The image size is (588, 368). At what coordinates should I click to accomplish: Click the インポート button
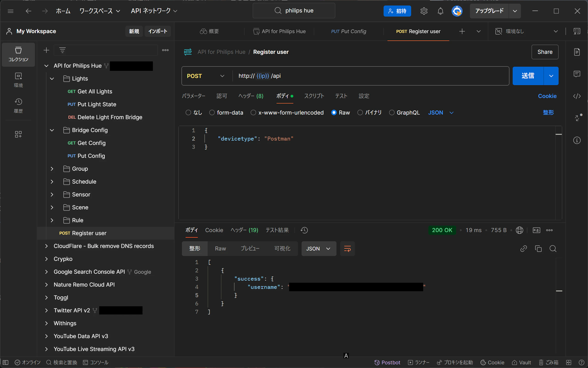tap(158, 31)
